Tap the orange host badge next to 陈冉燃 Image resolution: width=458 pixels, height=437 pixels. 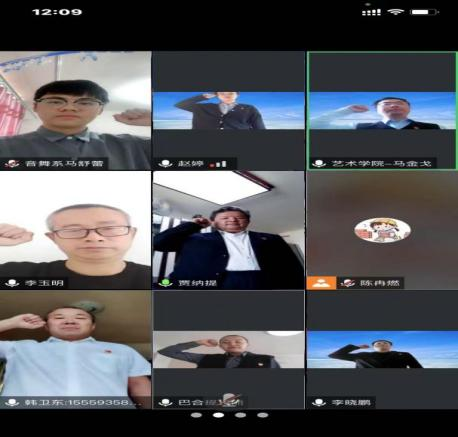tap(321, 283)
